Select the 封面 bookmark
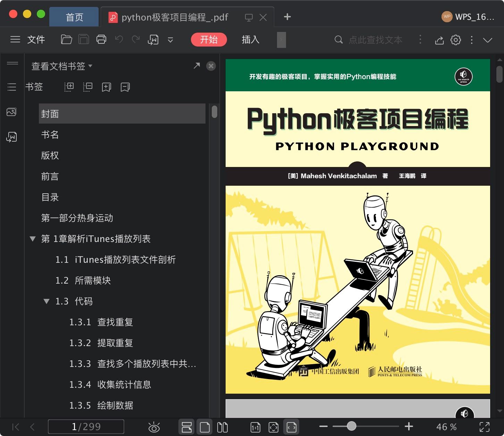The width and height of the screenshot is (504, 436). [122, 114]
